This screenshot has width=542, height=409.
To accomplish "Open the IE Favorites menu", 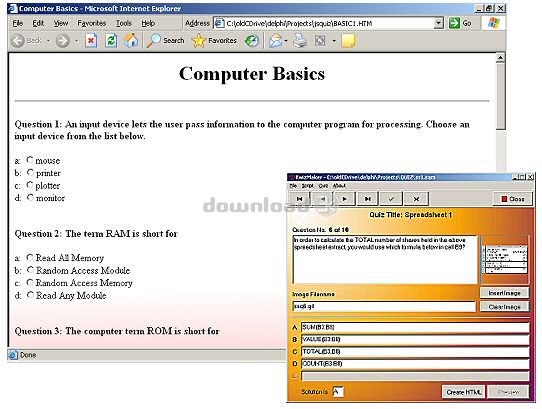I will (x=92, y=23).
